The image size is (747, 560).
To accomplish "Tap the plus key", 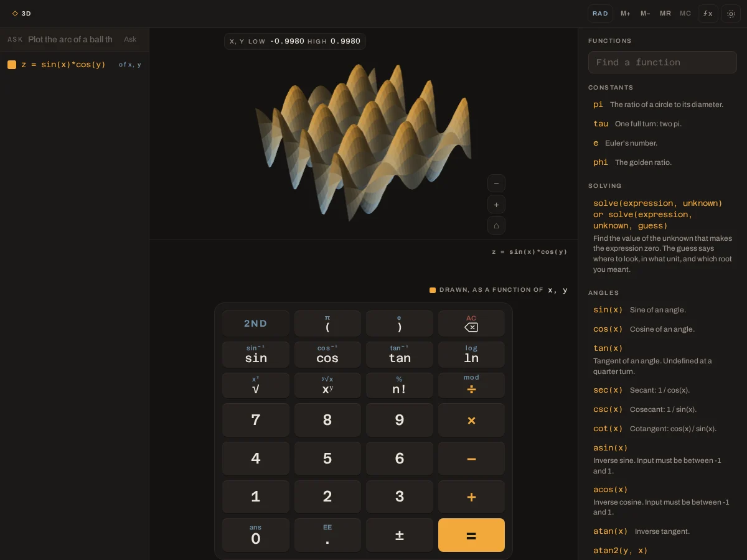I will pyautogui.click(x=471, y=497).
